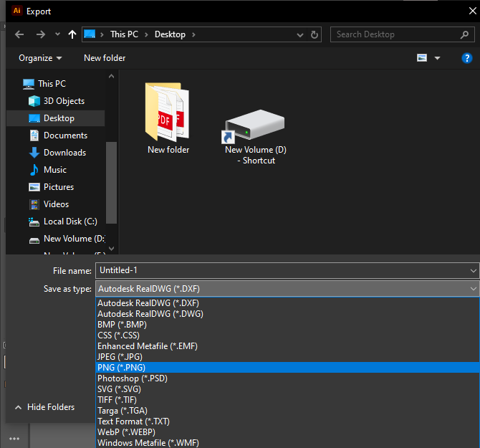Go up one folder level

[72, 34]
